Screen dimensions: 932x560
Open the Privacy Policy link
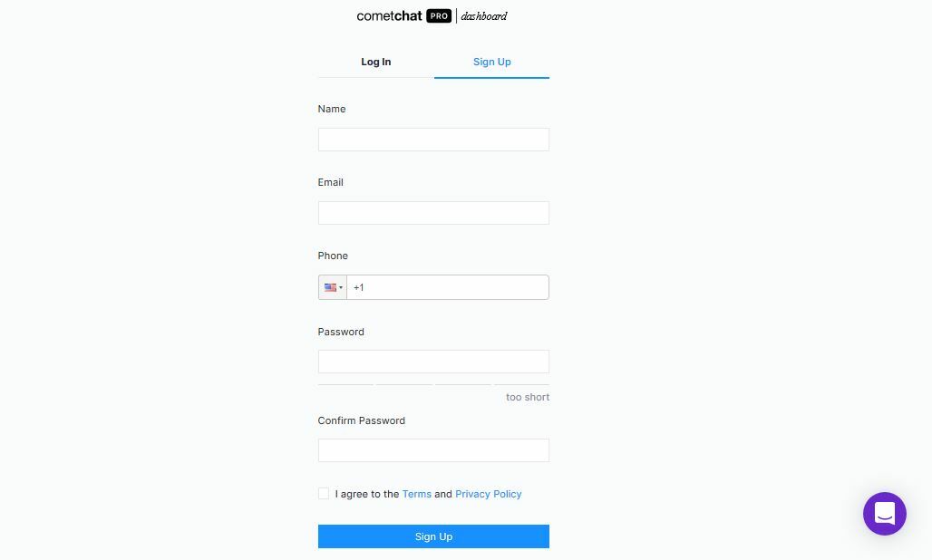point(488,494)
